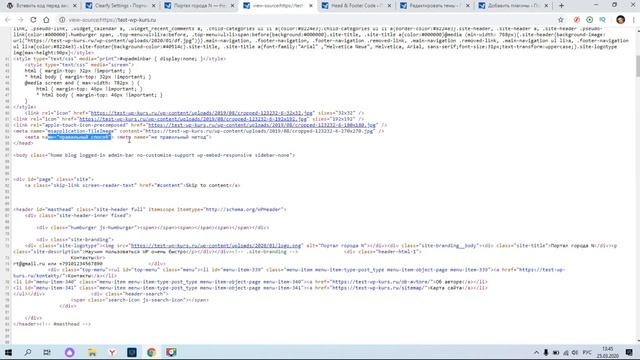This screenshot has width=640, height=360.
Task: Bookmark this page with the star
Action: (561, 20)
